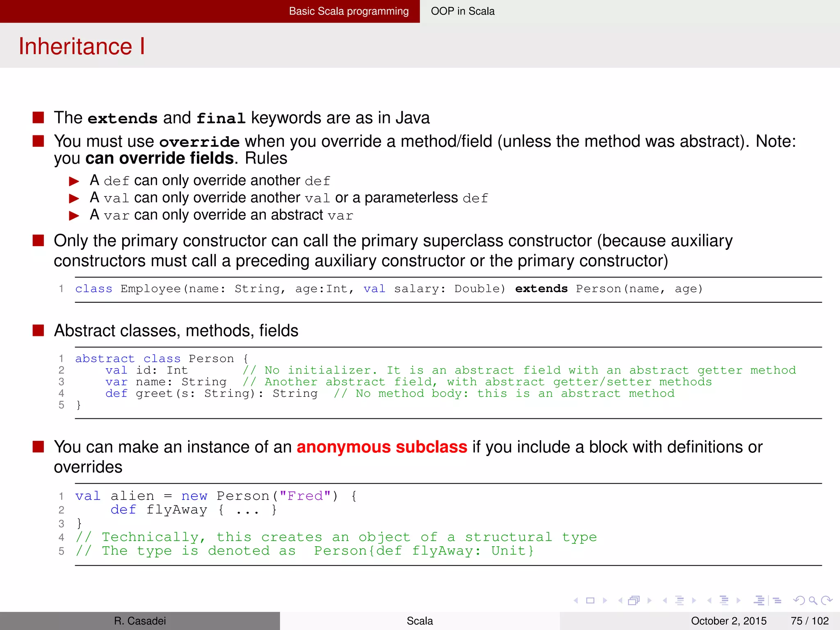840x630 pixels.
Task: Open search with the magnifier icon
Action: coord(813,601)
